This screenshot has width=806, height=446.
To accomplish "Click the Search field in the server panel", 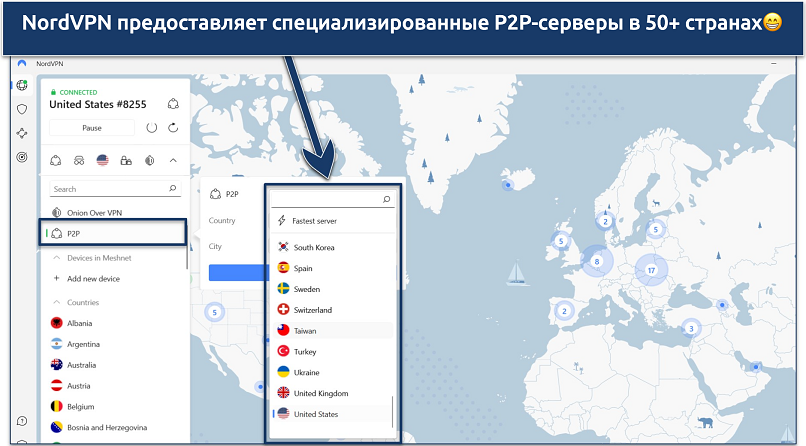I will [x=108, y=189].
